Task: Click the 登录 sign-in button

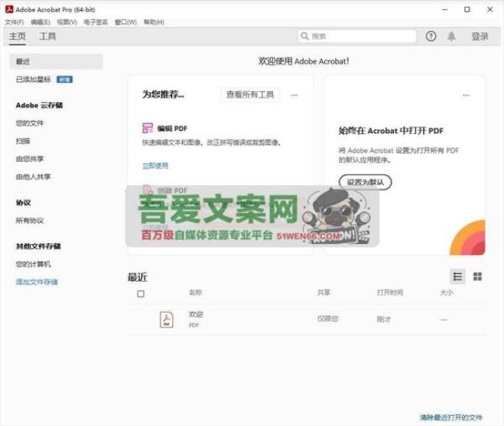Action: pos(480,36)
